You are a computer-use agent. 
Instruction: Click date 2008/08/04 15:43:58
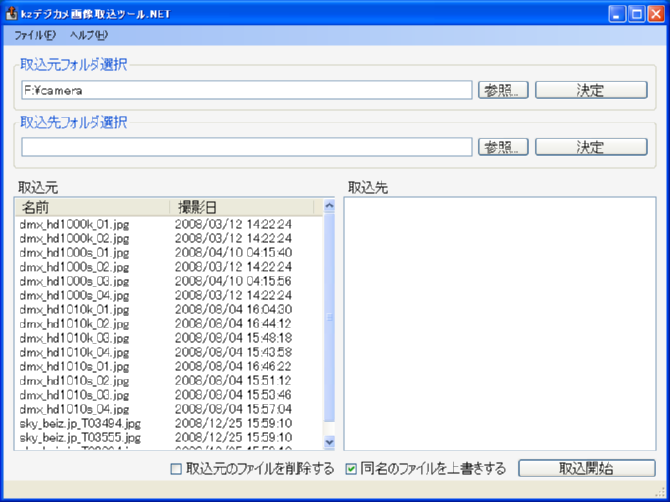(x=233, y=352)
